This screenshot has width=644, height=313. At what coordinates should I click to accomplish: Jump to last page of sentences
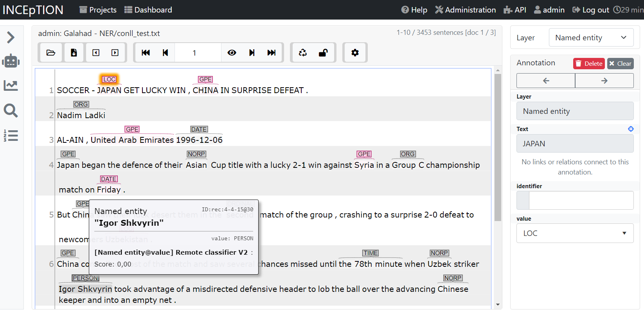pos(271,53)
